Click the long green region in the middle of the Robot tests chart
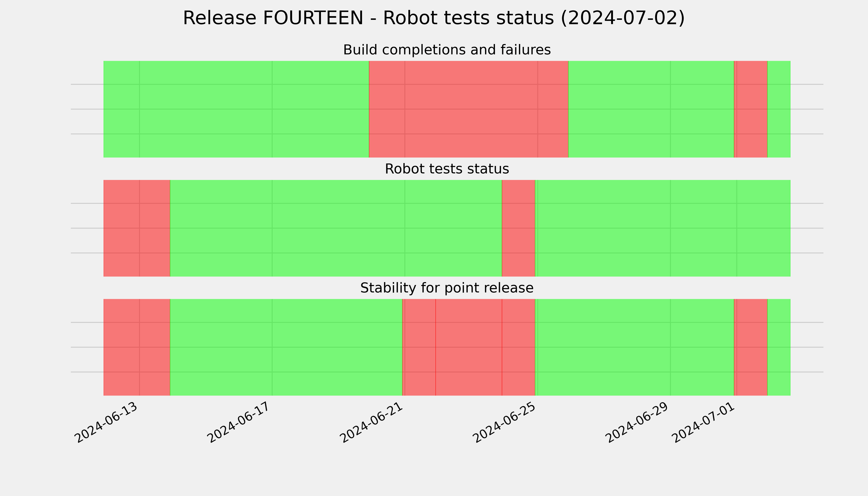The width and height of the screenshot is (868, 496). (x=336, y=228)
